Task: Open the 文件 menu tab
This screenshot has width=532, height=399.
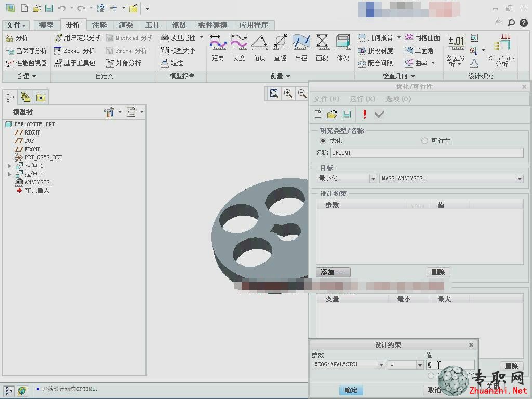Action: coord(16,25)
